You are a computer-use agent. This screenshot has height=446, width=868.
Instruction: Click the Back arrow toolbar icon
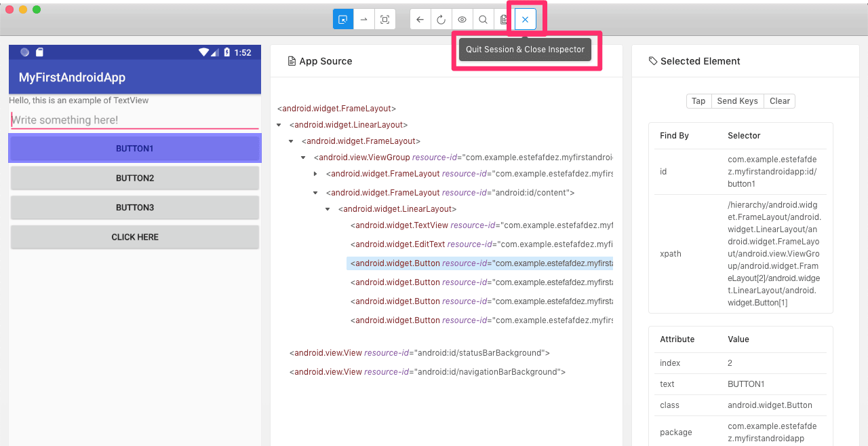coord(420,20)
